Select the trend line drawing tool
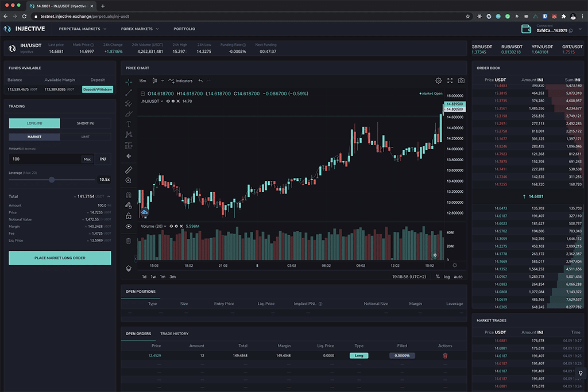Viewport: 588px width, 392px height. (x=129, y=92)
